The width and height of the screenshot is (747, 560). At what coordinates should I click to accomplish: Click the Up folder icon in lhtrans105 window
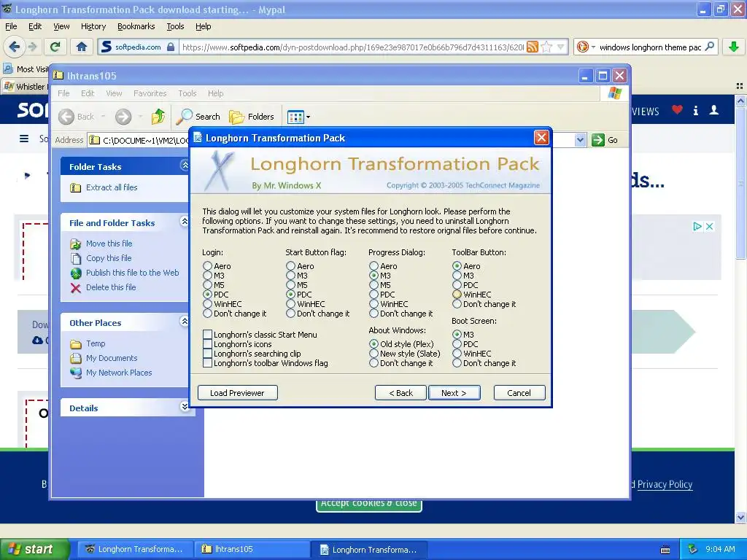(x=158, y=116)
